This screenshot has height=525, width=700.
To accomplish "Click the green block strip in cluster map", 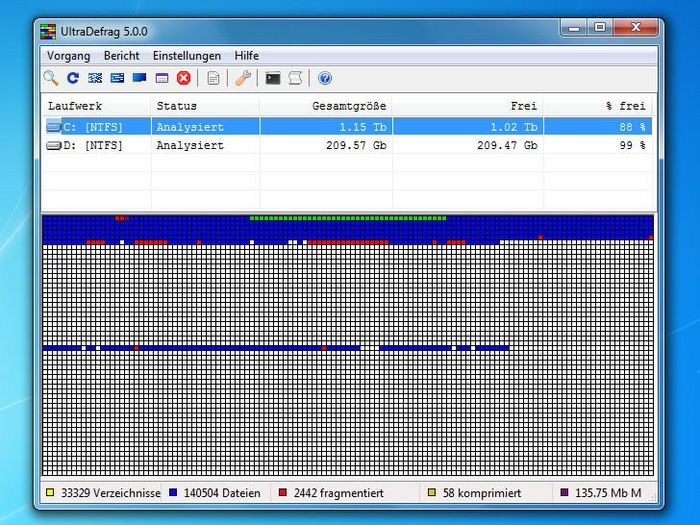I will click(348, 218).
